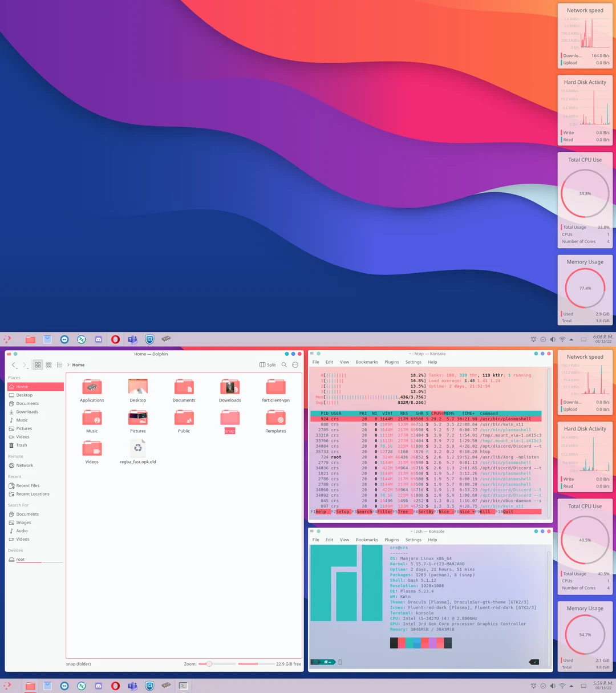
Task: Select the Templates folder in Dolphin
Action: click(275, 419)
